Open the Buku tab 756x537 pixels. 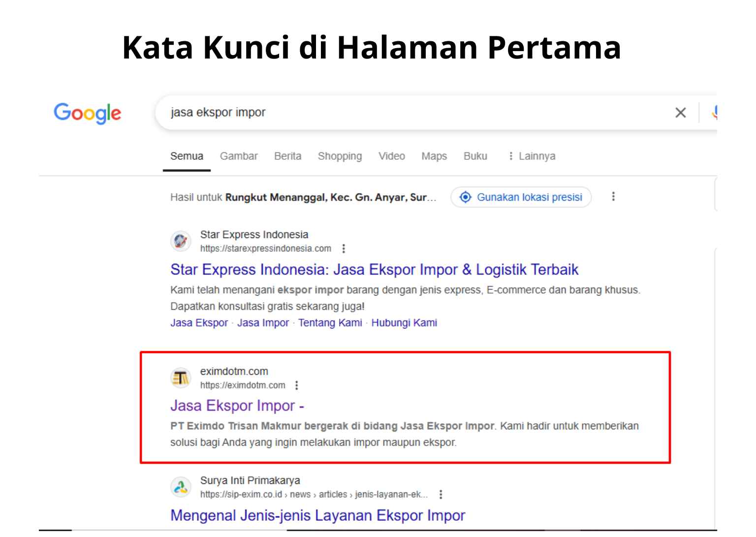pos(475,156)
